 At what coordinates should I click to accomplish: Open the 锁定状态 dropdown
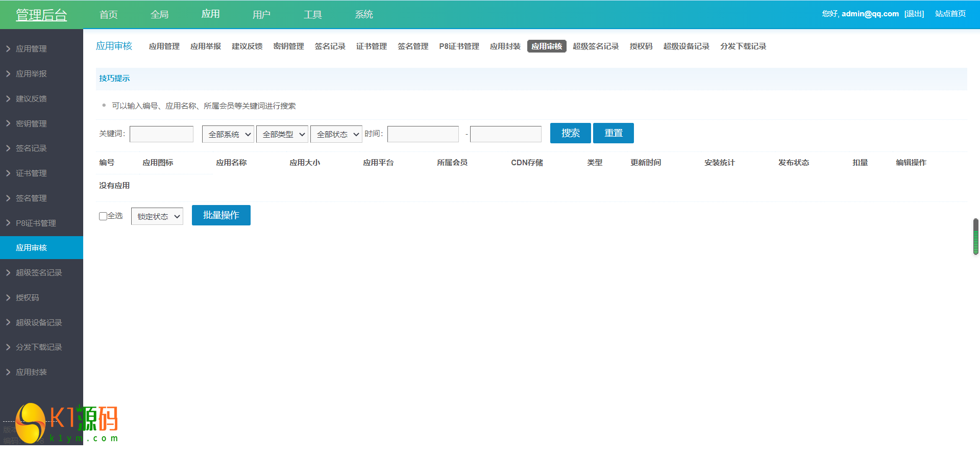tap(157, 216)
